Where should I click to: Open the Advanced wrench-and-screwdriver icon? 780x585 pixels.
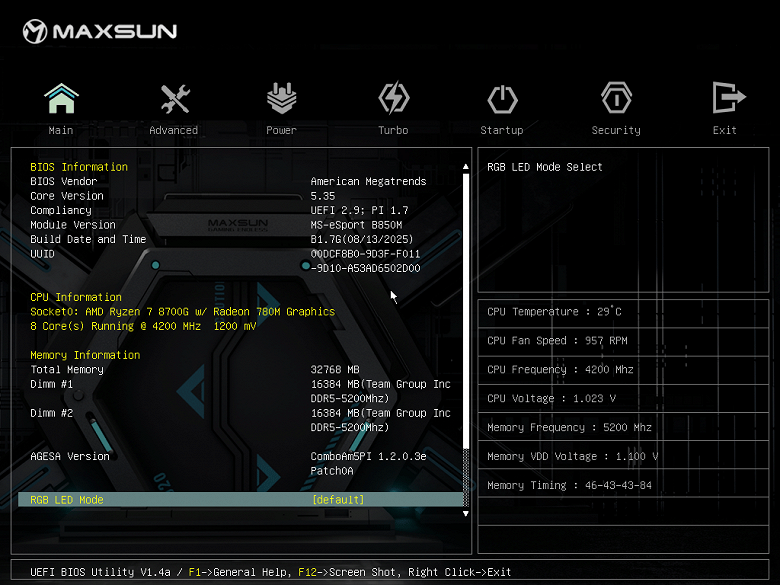tap(174, 99)
